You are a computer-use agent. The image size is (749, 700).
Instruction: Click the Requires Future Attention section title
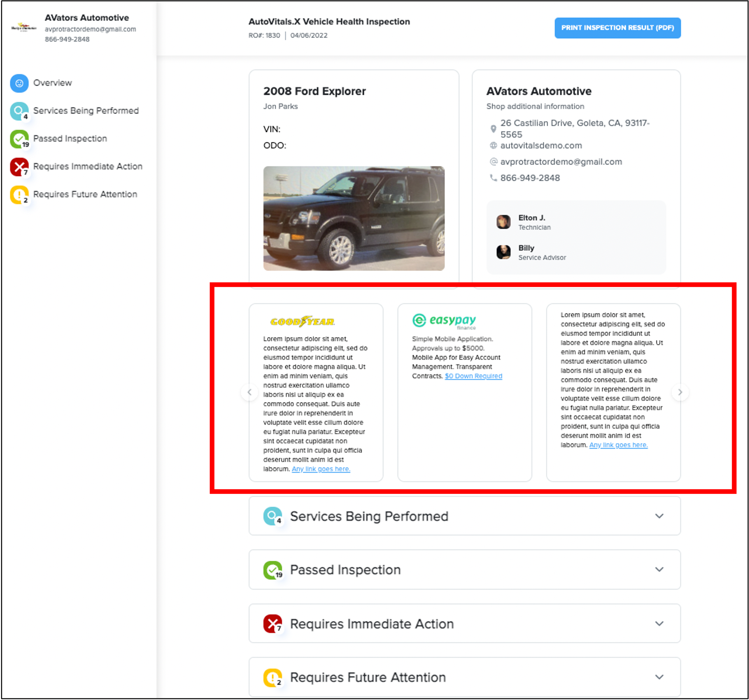click(368, 677)
